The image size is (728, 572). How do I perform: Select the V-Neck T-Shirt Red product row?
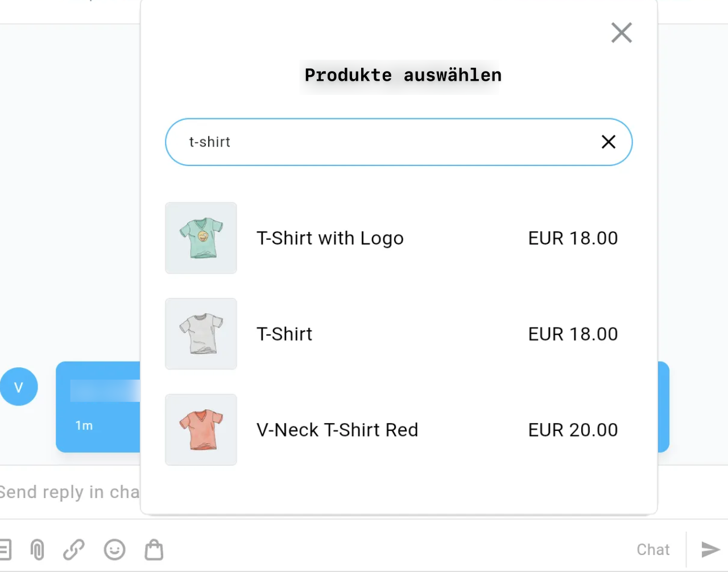(x=337, y=430)
